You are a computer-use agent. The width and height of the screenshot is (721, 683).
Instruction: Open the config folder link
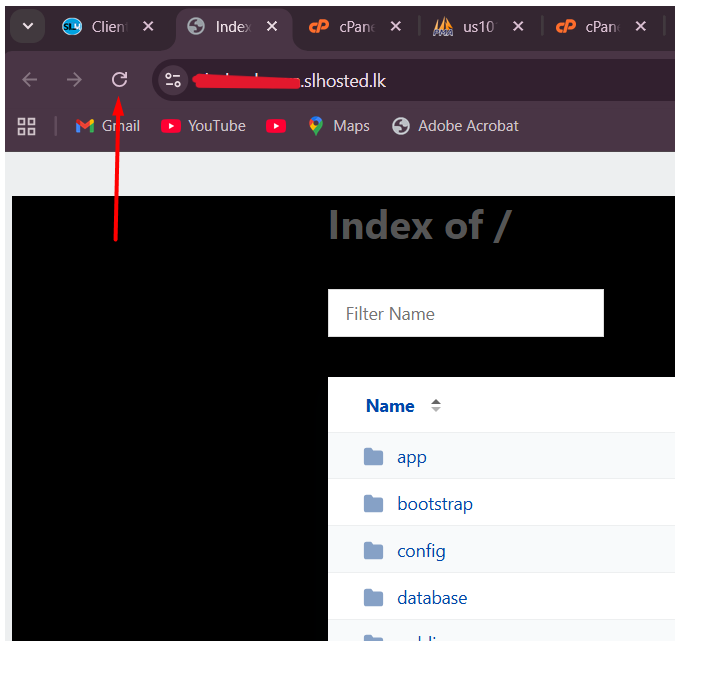(x=421, y=551)
